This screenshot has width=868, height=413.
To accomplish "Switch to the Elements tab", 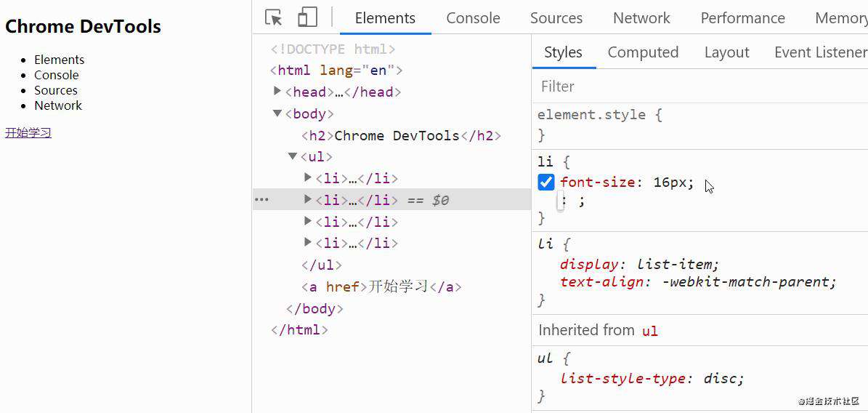I will tap(385, 17).
